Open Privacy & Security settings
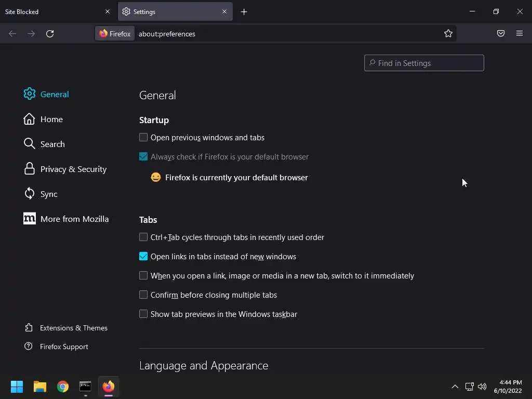Image resolution: width=532 pixels, height=399 pixels. tap(65, 169)
